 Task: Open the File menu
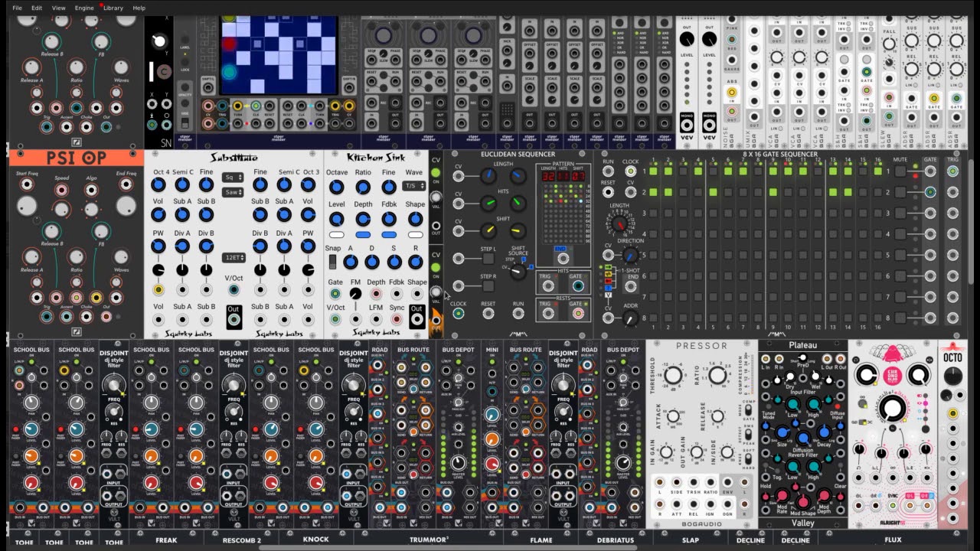click(17, 8)
